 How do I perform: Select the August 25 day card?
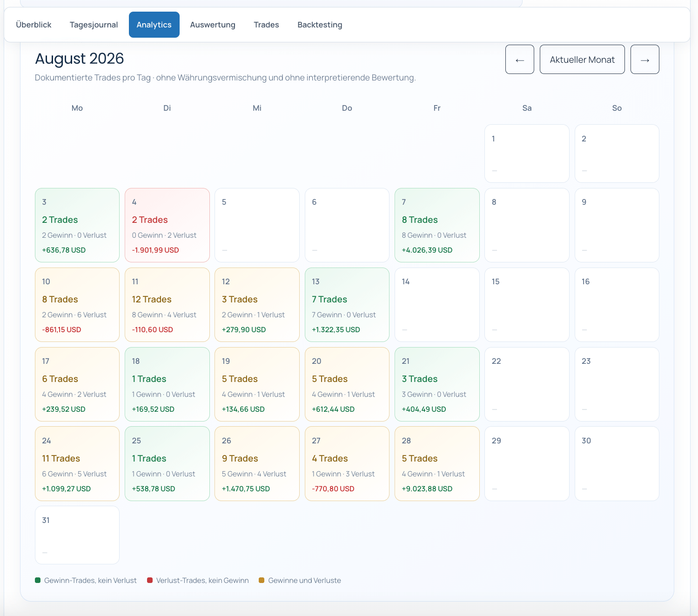167,464
